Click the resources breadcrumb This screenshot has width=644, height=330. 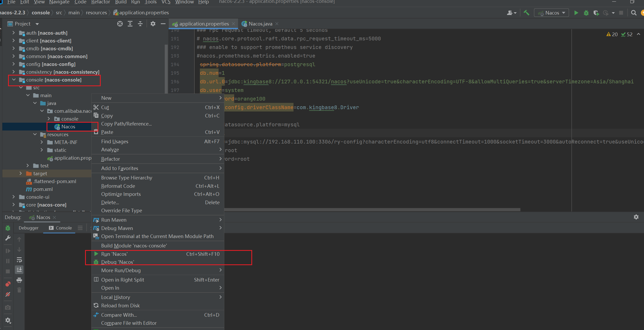tap(96, 13)
